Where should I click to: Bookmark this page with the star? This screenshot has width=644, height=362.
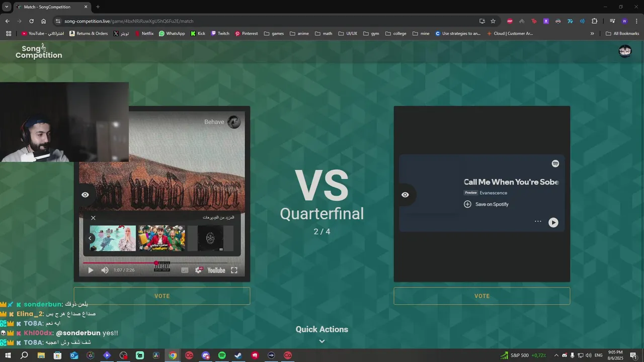tap(493, 21)
